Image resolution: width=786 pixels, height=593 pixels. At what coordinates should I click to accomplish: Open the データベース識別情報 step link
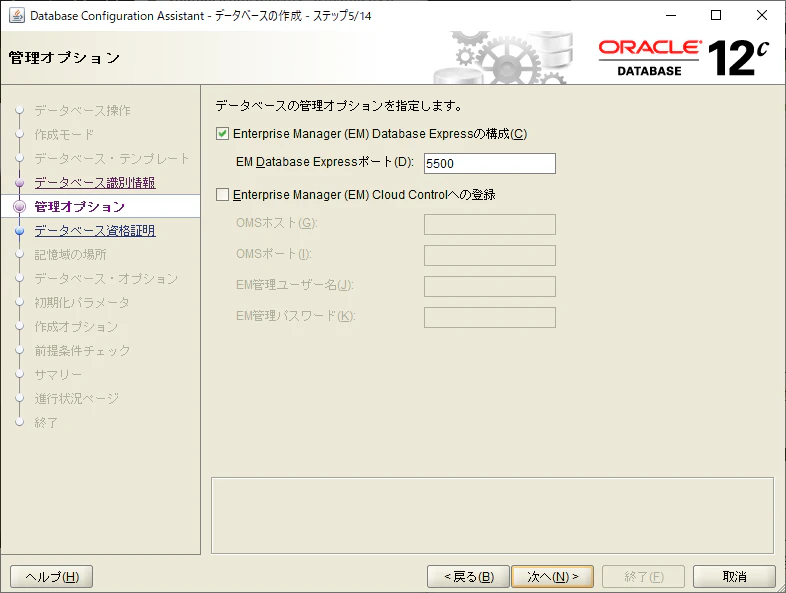point(95,182)
